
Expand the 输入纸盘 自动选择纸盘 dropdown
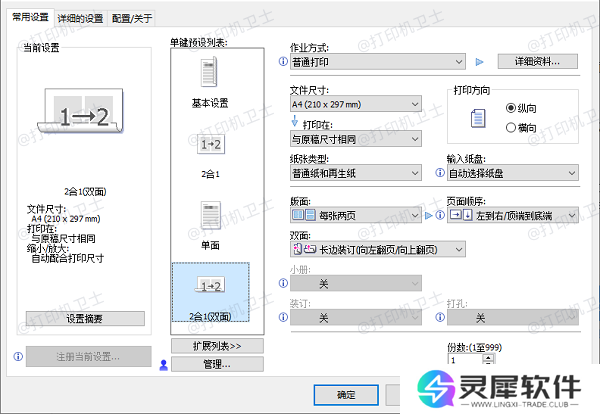pos(513,173)
